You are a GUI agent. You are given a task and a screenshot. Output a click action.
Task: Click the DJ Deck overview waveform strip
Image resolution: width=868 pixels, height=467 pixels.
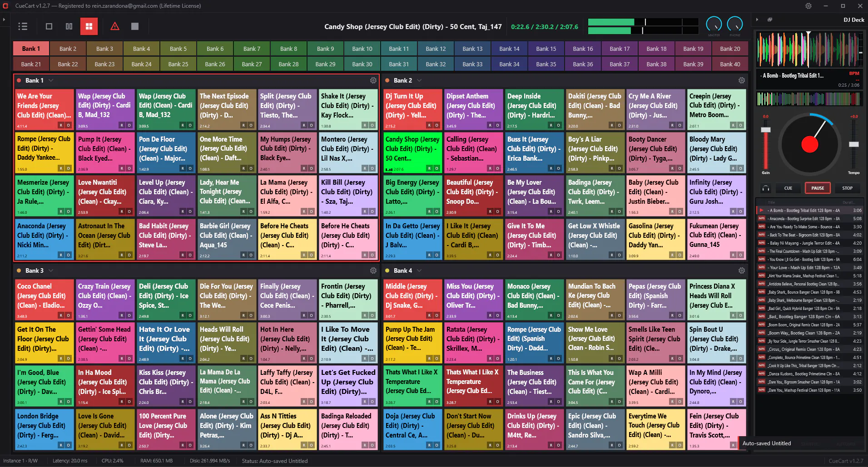tap(809, 98)
